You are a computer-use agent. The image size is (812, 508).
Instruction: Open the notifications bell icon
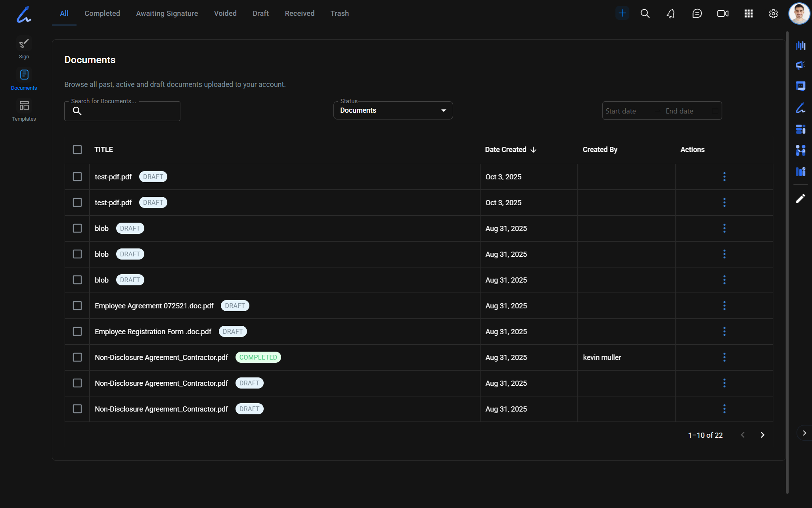click(670, 13)
